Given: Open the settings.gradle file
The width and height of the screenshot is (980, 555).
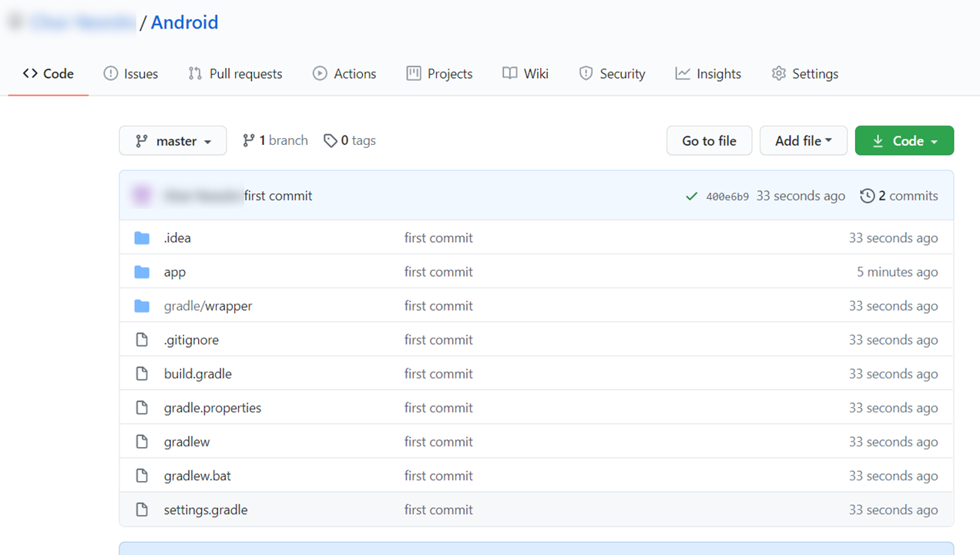Looking at the screenshot, I should pos(206,510).
